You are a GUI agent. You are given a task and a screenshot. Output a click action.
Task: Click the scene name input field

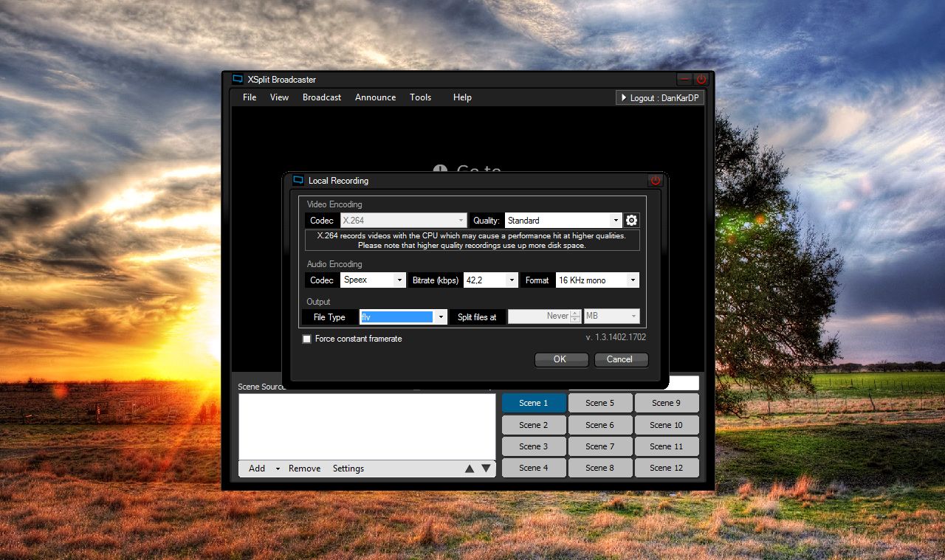click(x=684, y=383)
